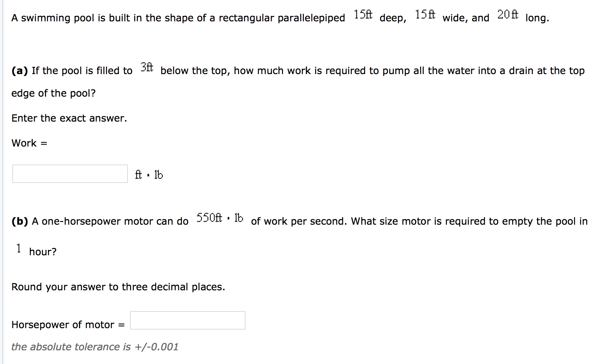Viewport: 602px width, 364px height.
Task: Select the phrase "edge of the pool?"
Action: coord(53,93)
